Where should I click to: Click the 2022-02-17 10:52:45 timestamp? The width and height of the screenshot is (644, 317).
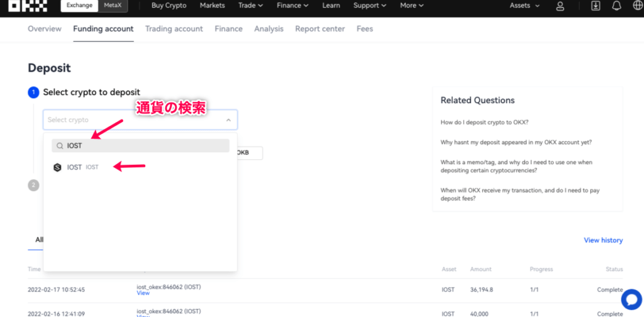pos(56,289)
